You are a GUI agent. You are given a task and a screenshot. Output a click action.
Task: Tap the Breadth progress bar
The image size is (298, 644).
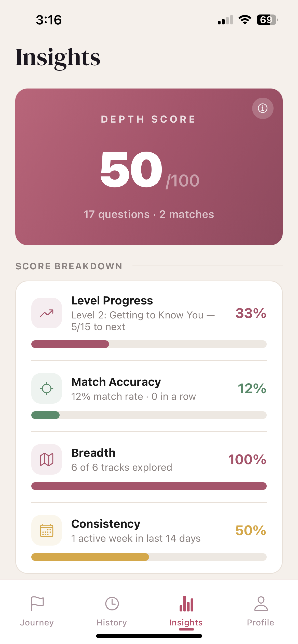click(x=149, y=486)
